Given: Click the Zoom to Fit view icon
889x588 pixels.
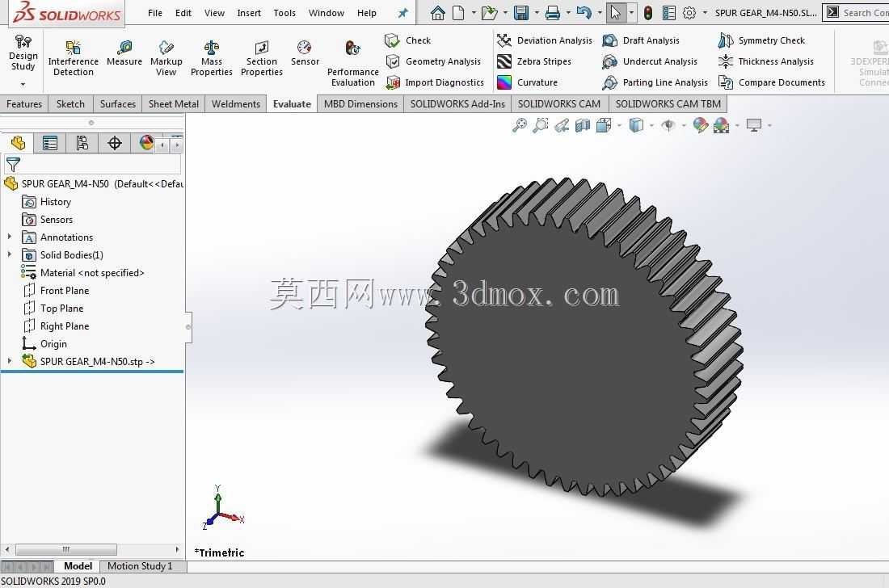Looking at the screenshot, I should pos(519,125).
